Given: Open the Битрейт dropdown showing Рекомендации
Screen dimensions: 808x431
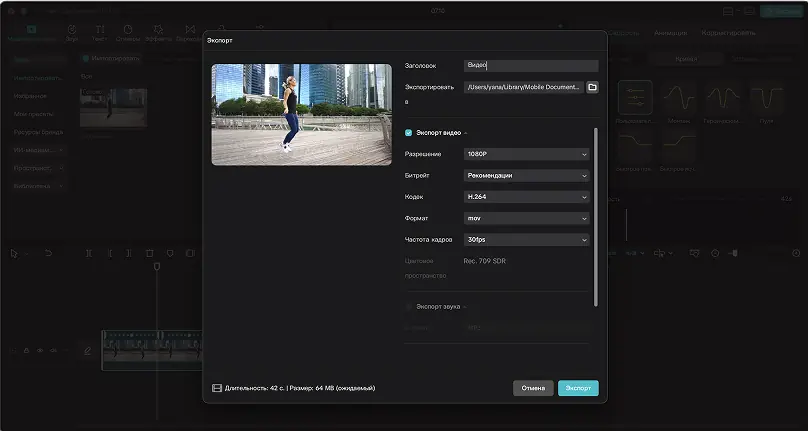Looking at the screenshot, I should coord(527,176).
